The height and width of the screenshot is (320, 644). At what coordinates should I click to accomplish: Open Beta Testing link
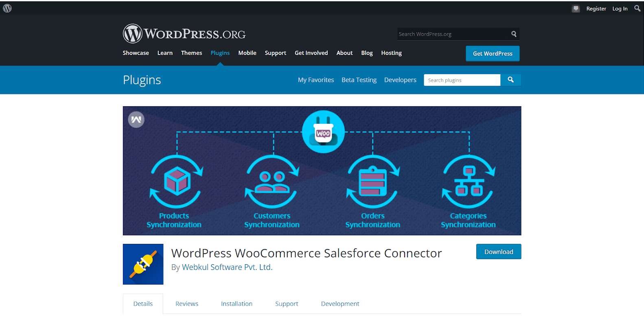[359, 80]
